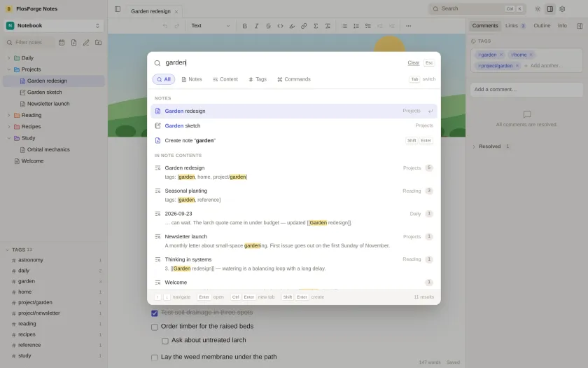Click the Add another tag field

point(546,66)
